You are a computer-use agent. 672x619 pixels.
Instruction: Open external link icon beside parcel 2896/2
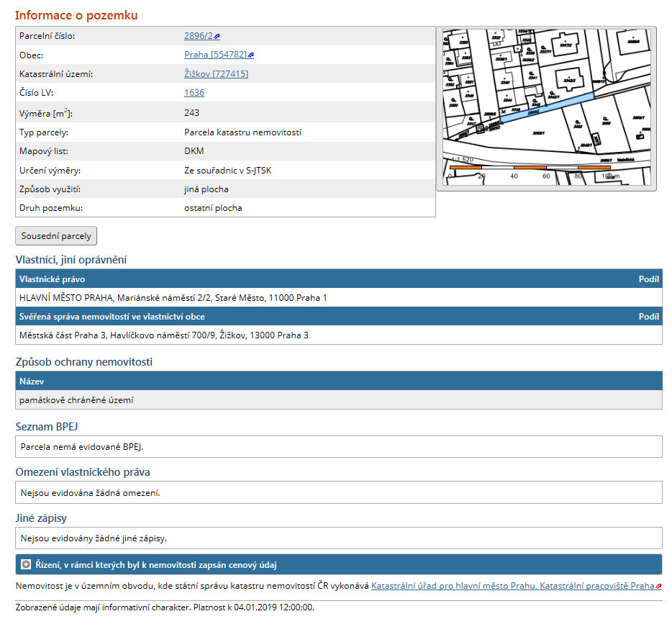[217, 36]
